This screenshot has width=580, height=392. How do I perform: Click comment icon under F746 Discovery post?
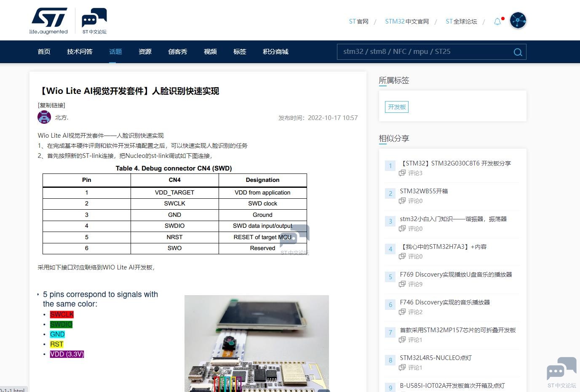402,312
